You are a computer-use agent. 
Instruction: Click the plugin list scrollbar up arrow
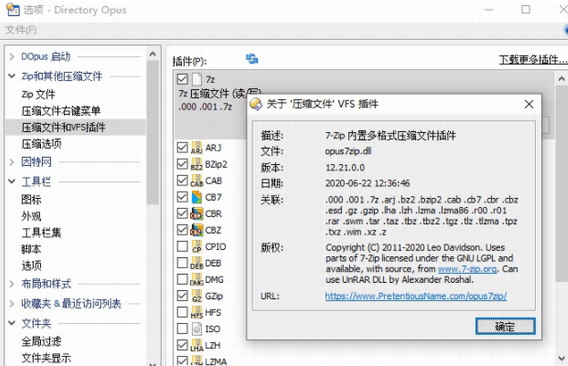pyautogui.click(x=561, y=79)
